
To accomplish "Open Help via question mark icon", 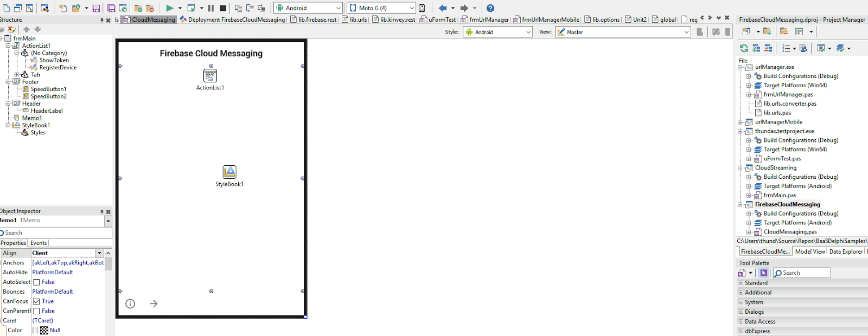I will tap(490, 8).
